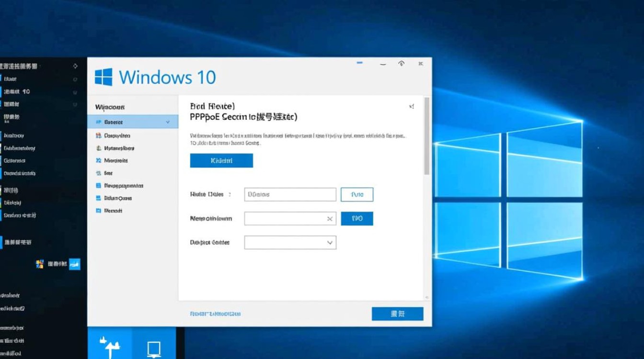
Task: Clear the name field using the X button
Action: point(330,218)
